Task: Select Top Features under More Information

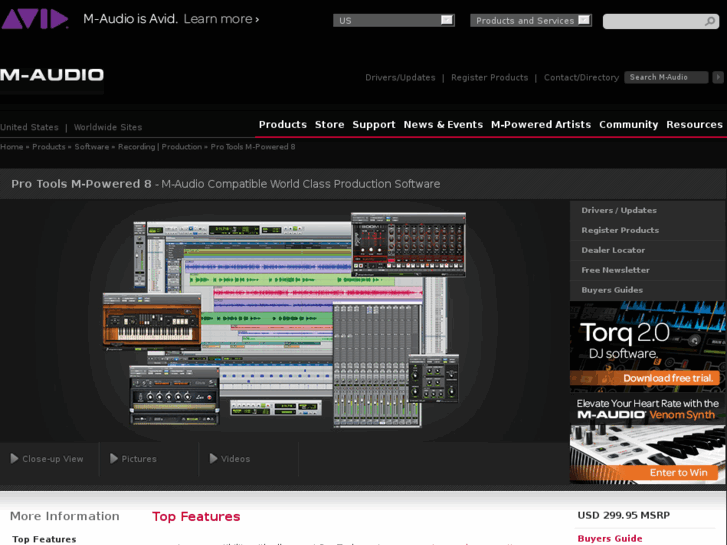Action: tap(44, 539)
